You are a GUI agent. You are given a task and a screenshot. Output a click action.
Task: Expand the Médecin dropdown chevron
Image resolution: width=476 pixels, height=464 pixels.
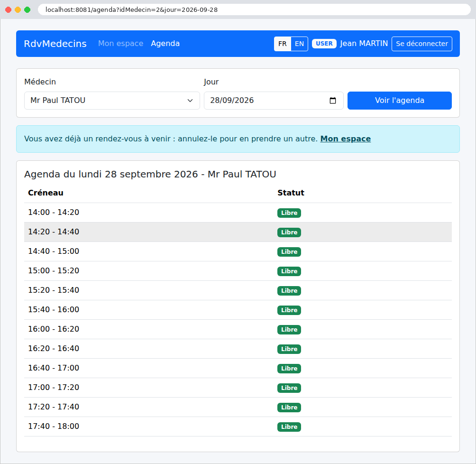(x=190, y=101)
